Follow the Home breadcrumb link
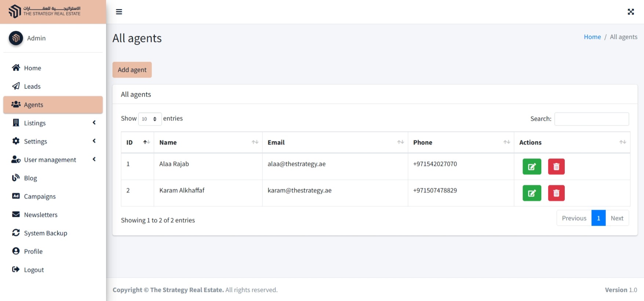This screenshot has height=301, width=644. click(x=592, y=37)
